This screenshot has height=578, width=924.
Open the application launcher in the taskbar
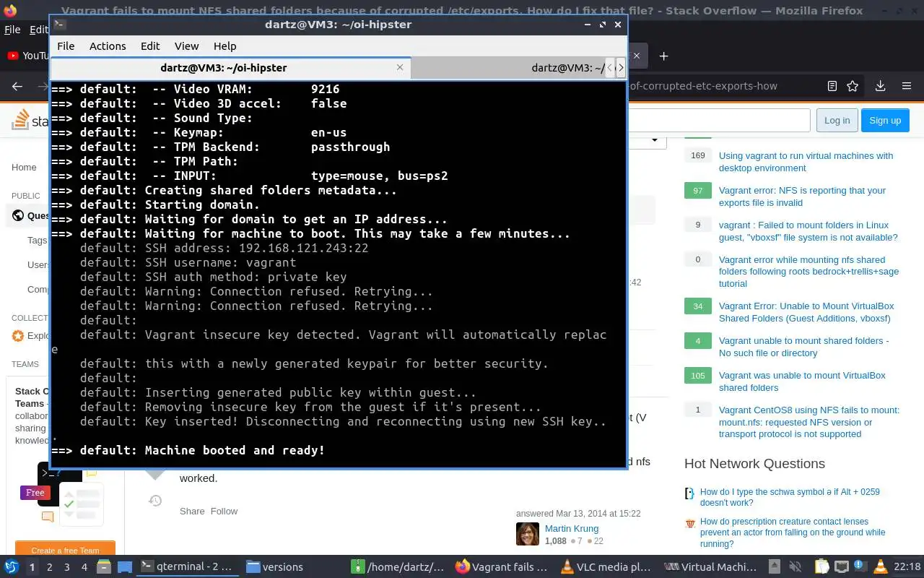point(12,566)
